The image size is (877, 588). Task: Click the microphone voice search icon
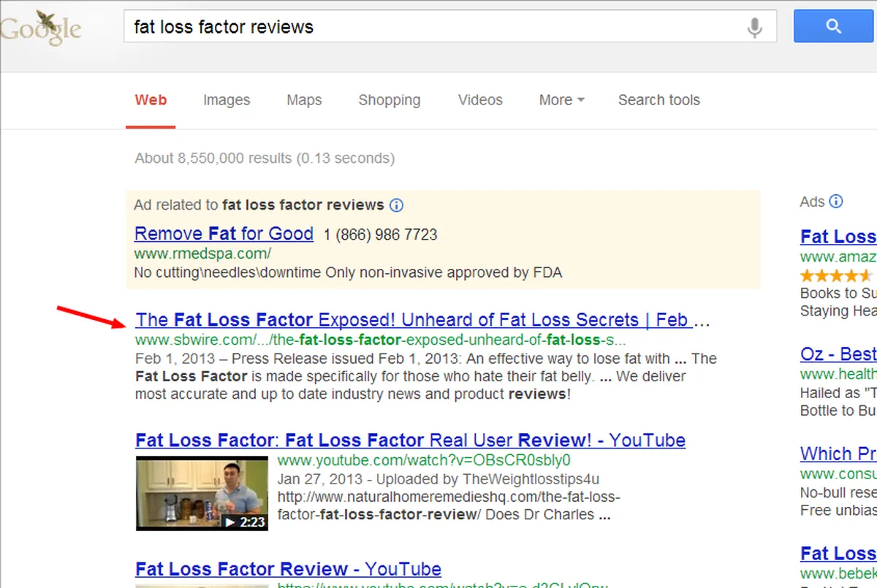754,28
